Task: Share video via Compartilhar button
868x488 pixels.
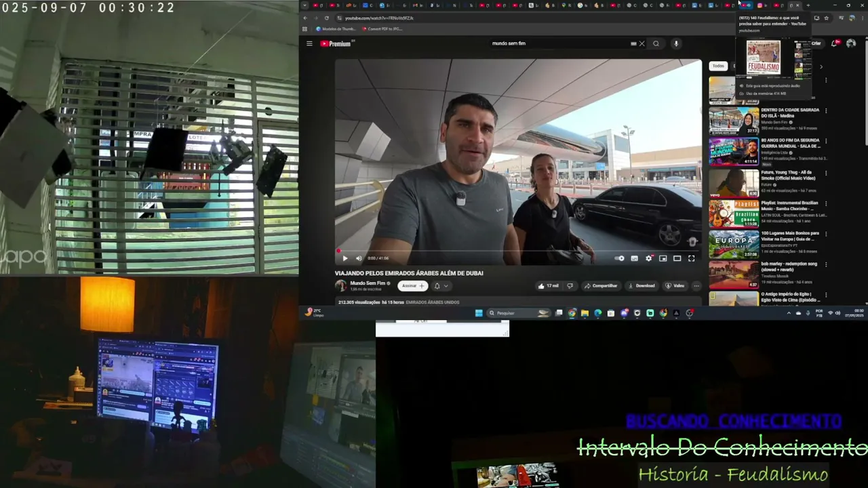Action: pos(601,286)
